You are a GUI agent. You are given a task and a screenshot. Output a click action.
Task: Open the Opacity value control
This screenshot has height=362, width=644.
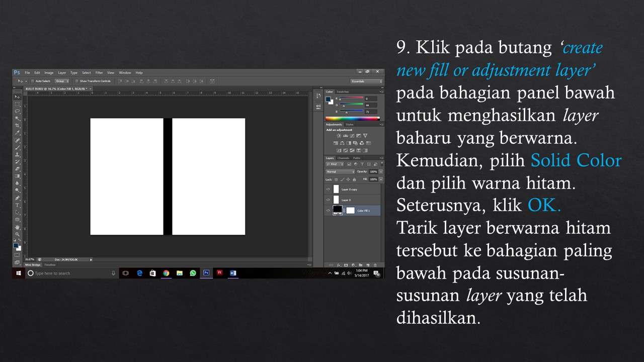coord(373,171)
